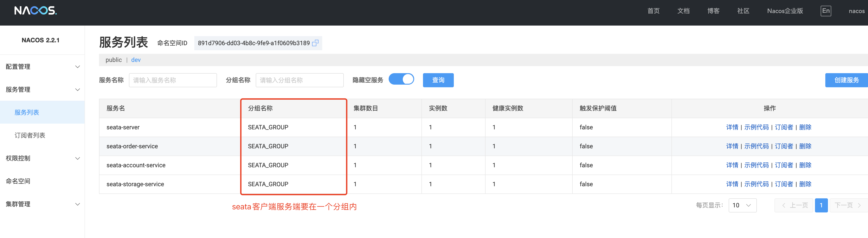Open 示例代码 for seata-account-service
This screenshot has height=238, width=868.
coord(756,165)
